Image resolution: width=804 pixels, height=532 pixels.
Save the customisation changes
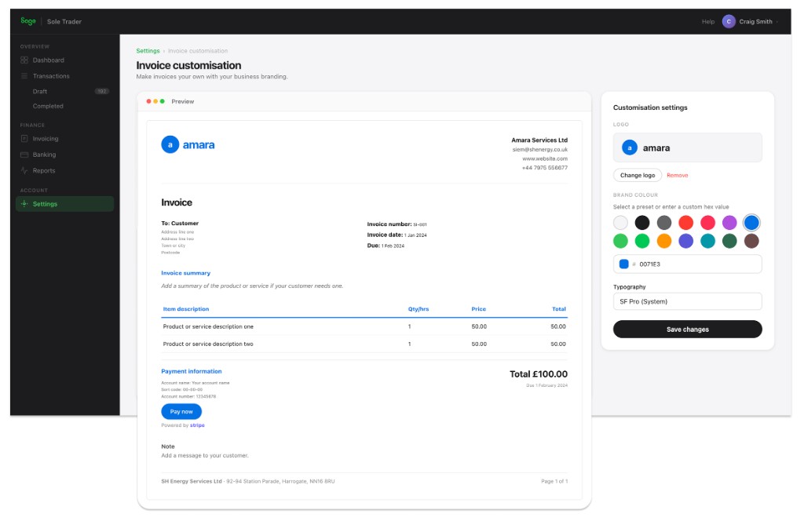click(687, 329)
